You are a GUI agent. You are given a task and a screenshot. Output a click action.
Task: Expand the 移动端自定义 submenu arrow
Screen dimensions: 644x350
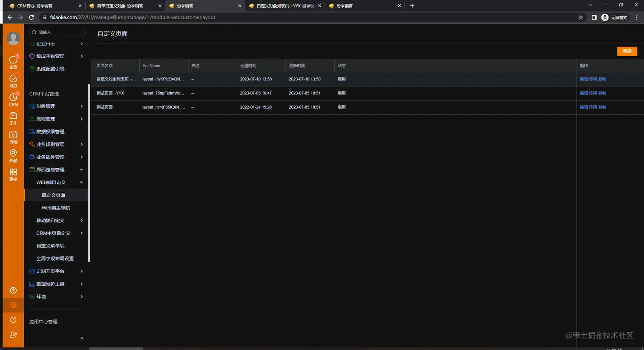(82, 221)
